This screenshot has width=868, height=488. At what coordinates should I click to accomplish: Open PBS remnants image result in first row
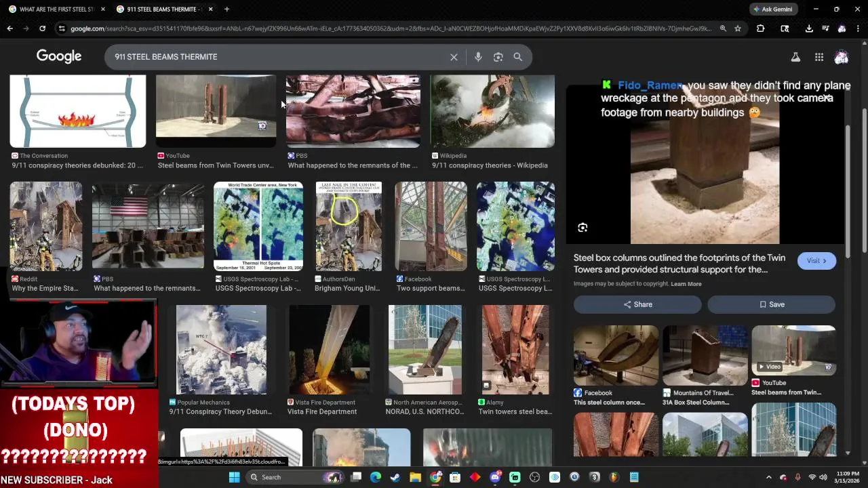point(353,111)
